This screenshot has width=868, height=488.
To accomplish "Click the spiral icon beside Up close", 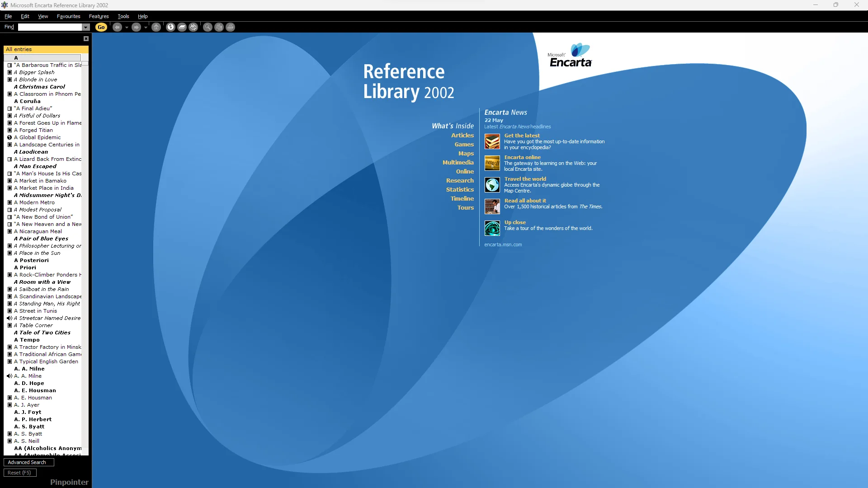I will [492, 228].
